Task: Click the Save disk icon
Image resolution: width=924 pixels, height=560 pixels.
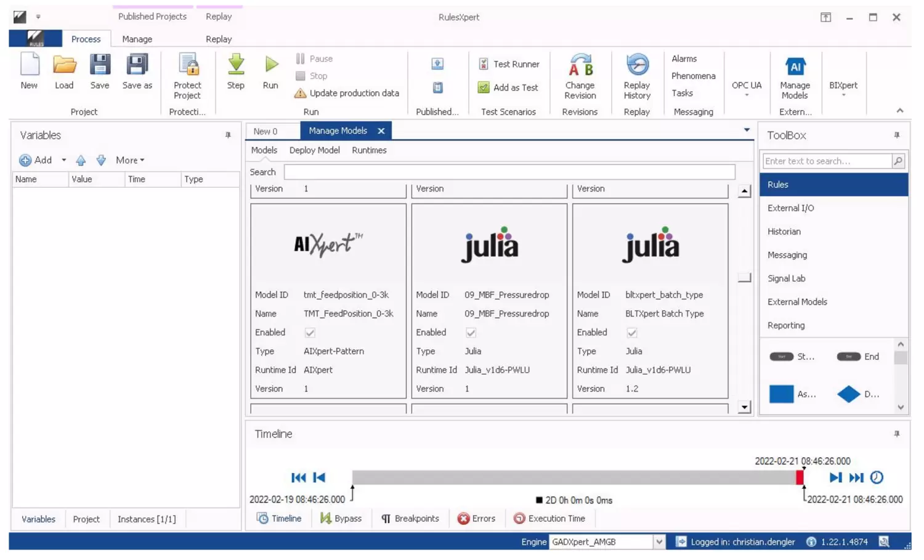Action: click(x=99, y=65)
